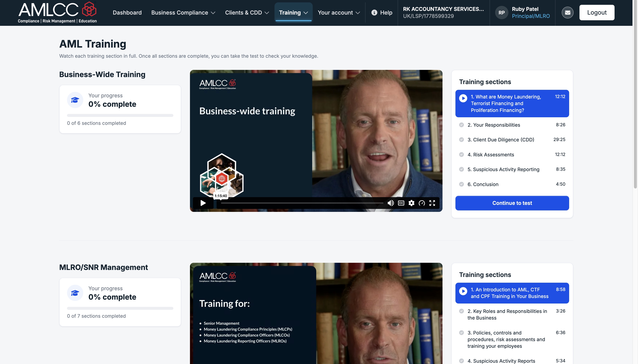638x364 pixels.
Task: Click the AMLCC logo inside Business-wide video
Action: click(217, 84)
